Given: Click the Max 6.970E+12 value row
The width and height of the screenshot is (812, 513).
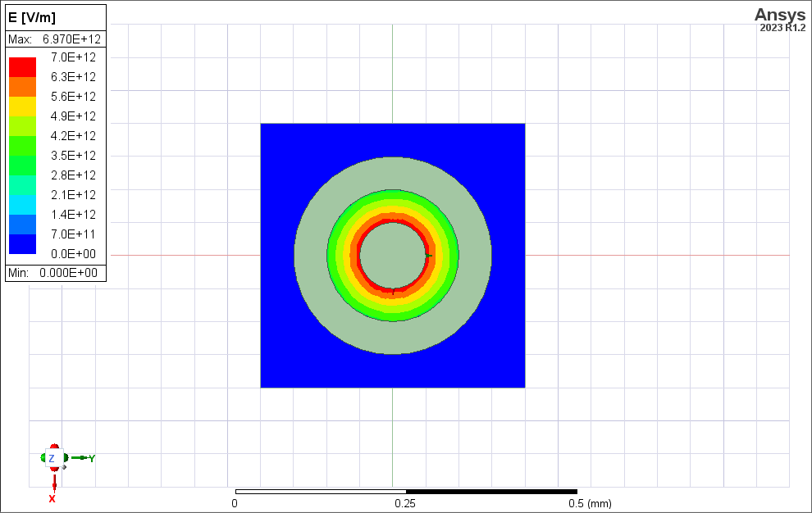Looking at the screenshot, I should tap(55, 39).
